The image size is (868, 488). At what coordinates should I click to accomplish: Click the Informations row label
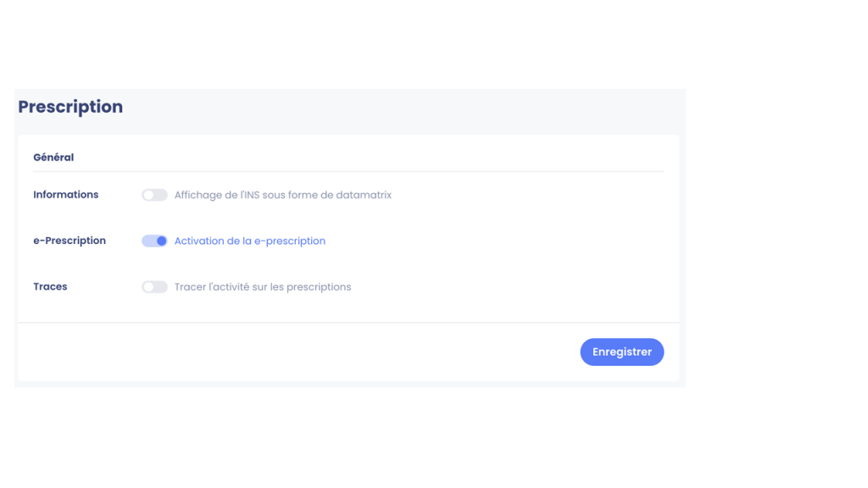tap(66, 195)
